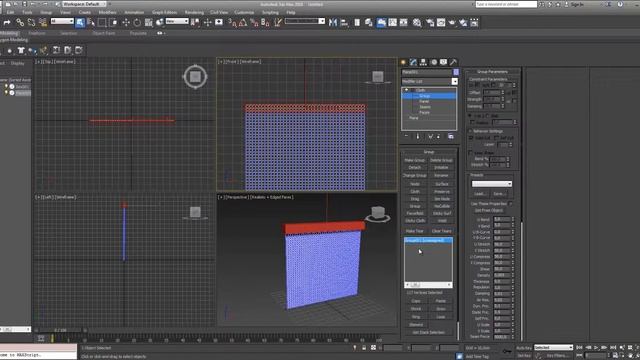640x360 pixels.
Task: Open the Material Editor icon
Action: click(417, 22)
